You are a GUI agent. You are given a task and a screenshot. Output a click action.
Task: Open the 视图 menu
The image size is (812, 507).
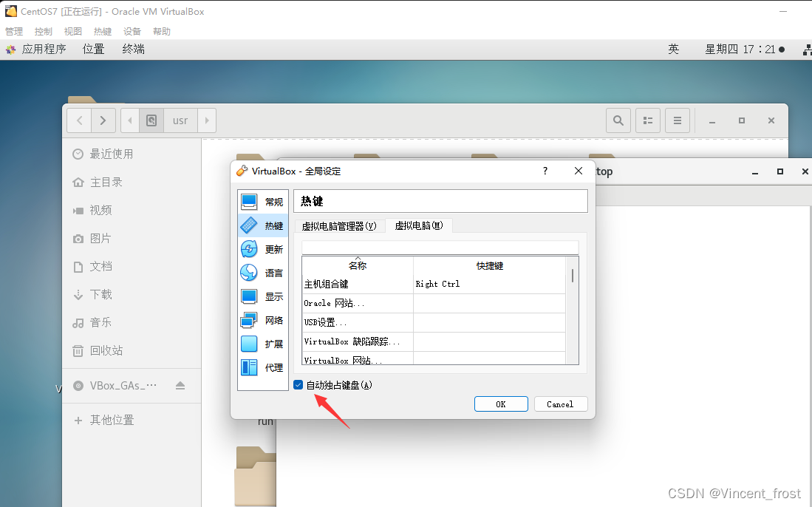coord(73,32)
